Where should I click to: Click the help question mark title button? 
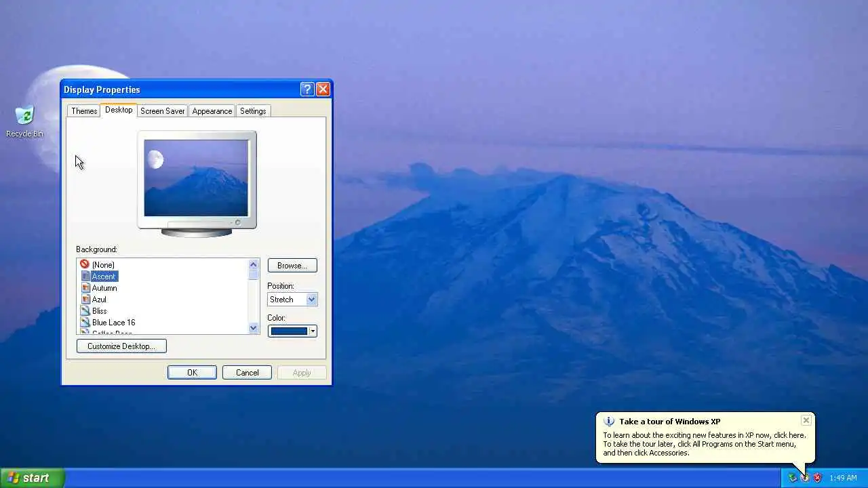pyautogui.click(x=307, y=89)
